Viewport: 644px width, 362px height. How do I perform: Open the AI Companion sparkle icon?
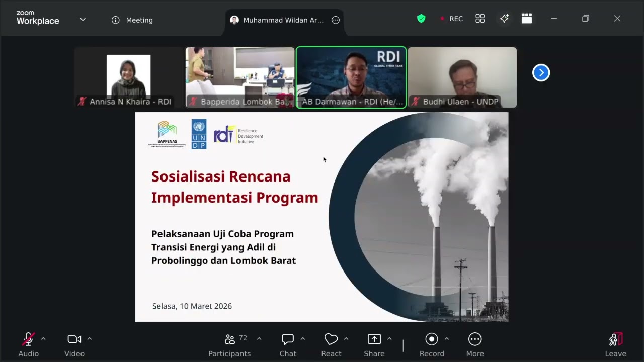click(x=504, y=19)
